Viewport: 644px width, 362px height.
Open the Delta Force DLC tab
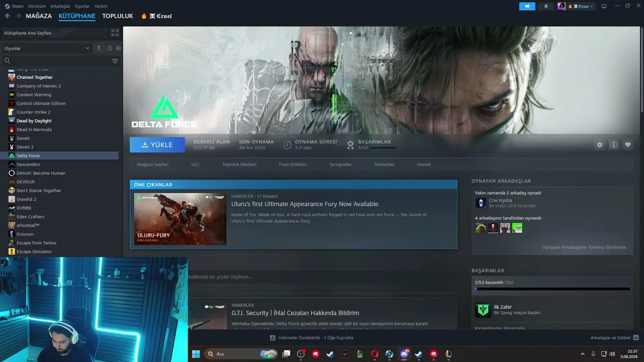[195, 164]
